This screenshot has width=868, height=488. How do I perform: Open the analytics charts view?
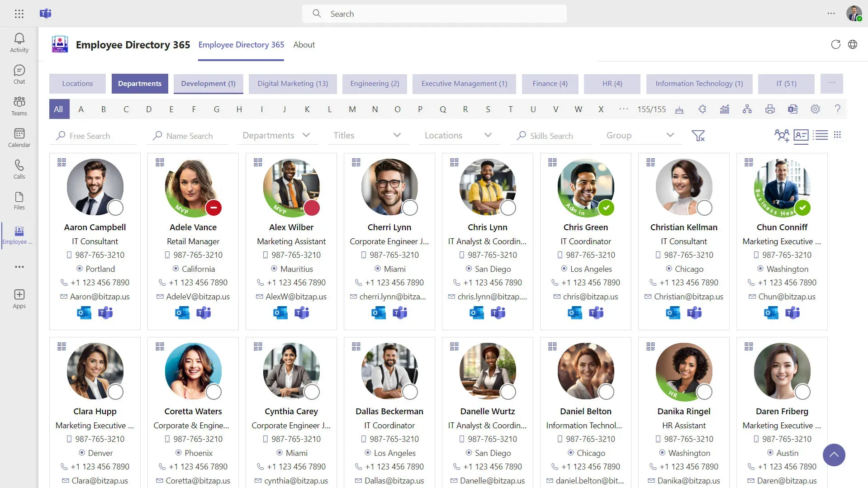725,109
